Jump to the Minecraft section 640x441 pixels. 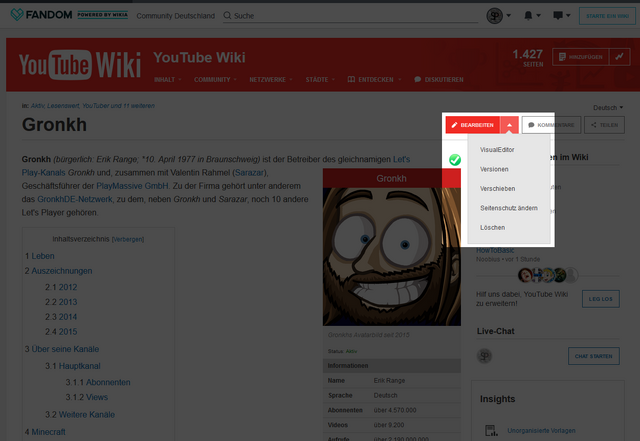(49, 432)
